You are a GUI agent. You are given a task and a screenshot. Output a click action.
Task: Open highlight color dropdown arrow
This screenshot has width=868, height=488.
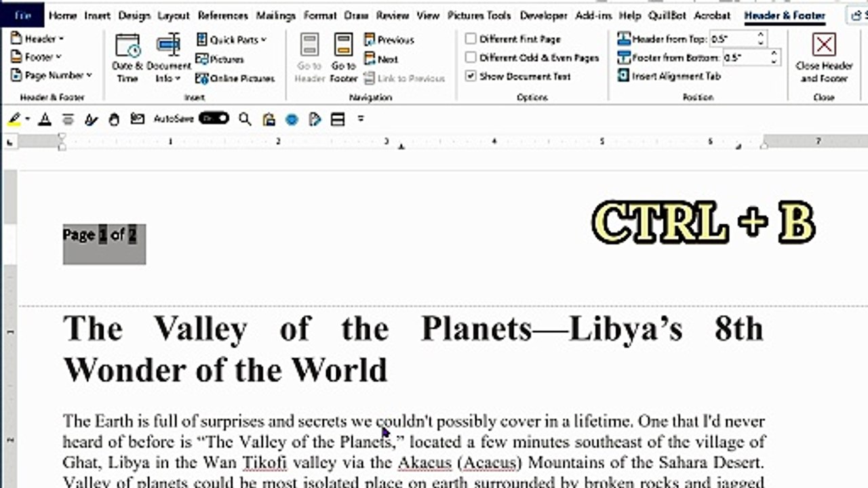[x=28, y=119]
